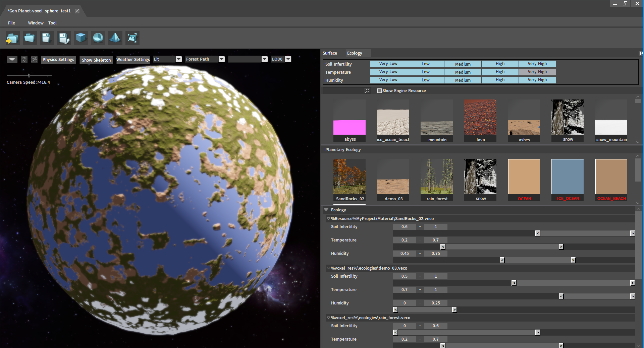Open the Window menu

point(36,23)
